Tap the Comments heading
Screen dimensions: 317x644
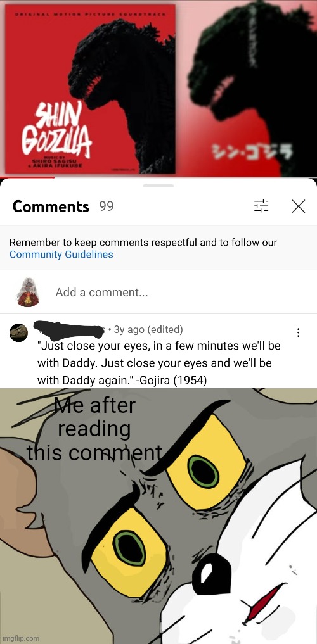click(51, 206)
